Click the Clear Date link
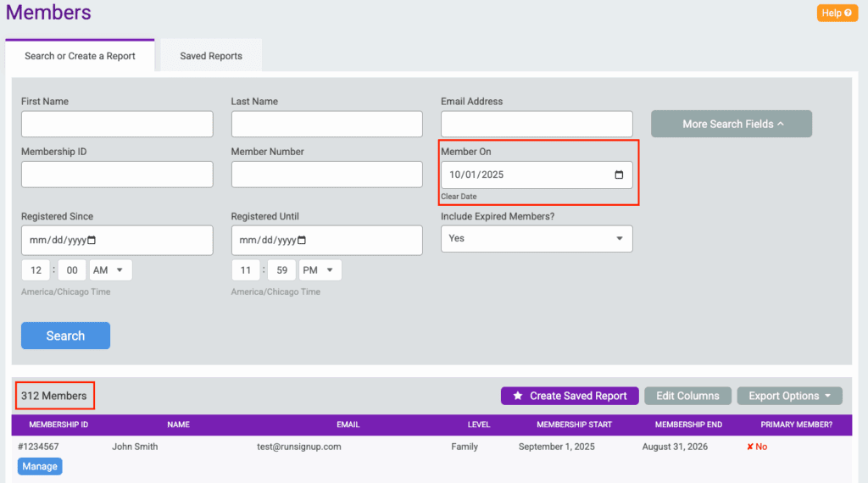Screen dimensions: 868x483 point(459,197)
